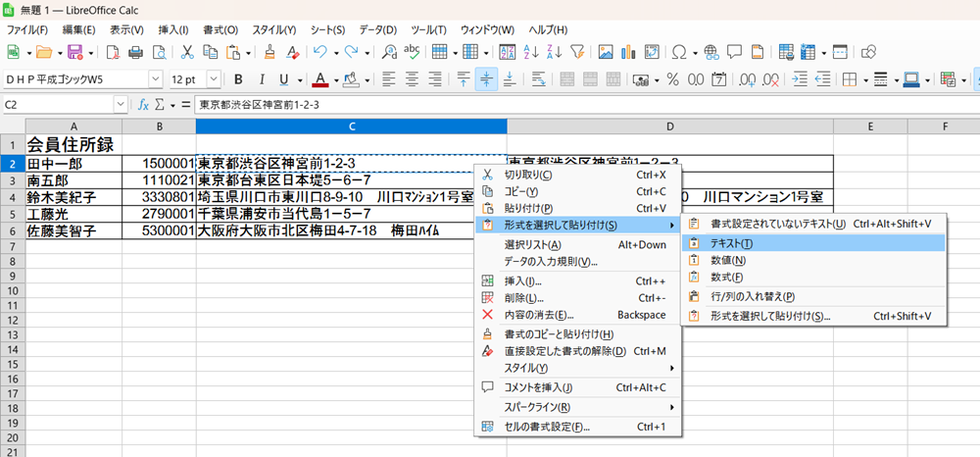Click the Draw Functions shapes icon
The image size is (980, 457).
tap(869, 53)
